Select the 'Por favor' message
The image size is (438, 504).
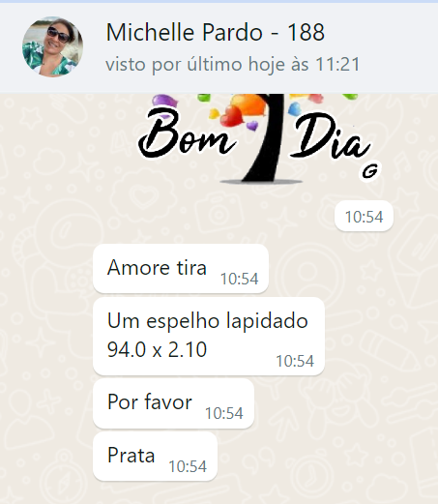pyautogui.click(x=173, y=403)
